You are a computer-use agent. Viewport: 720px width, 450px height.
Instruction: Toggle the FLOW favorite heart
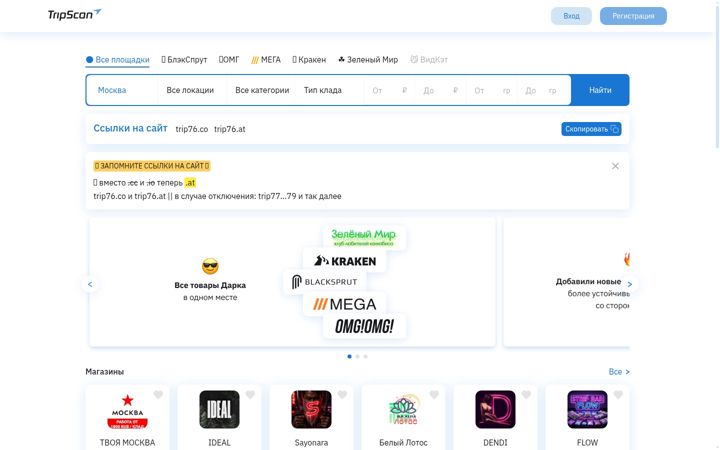click(618, 394)
